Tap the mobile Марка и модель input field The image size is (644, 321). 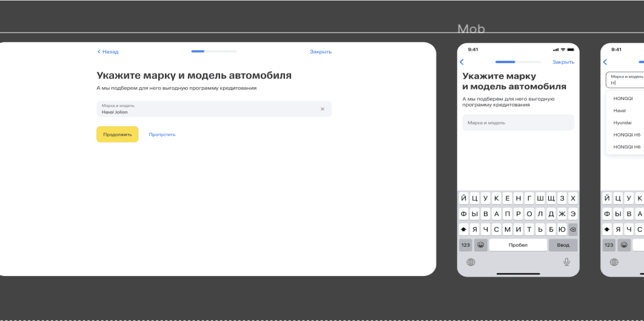tap(518, 123)
